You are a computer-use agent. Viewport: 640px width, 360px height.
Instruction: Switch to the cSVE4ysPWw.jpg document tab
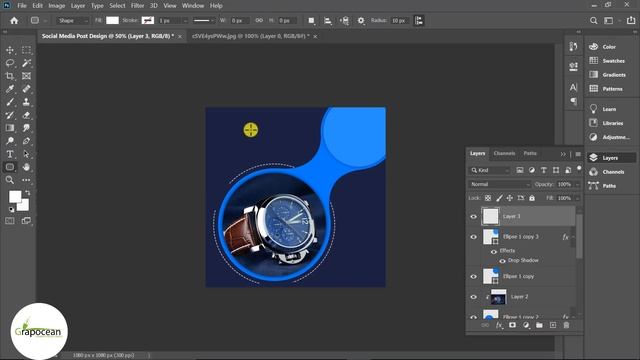pos(251,36)
